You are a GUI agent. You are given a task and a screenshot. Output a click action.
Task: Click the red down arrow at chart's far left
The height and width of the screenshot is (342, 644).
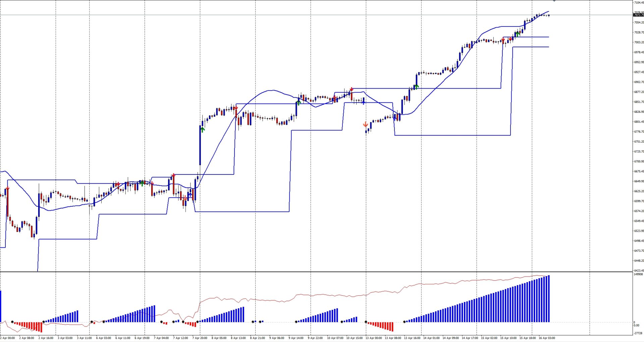[7, 189]
